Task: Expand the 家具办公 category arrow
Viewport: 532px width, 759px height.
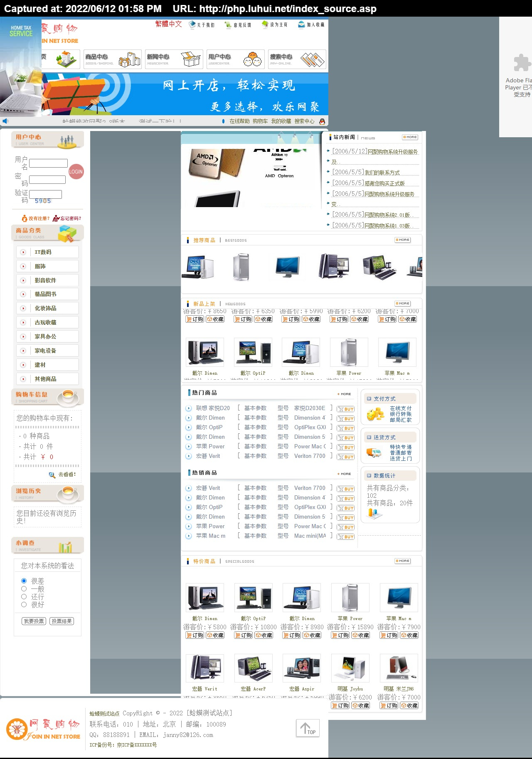Action: click(x=23, y=336)
